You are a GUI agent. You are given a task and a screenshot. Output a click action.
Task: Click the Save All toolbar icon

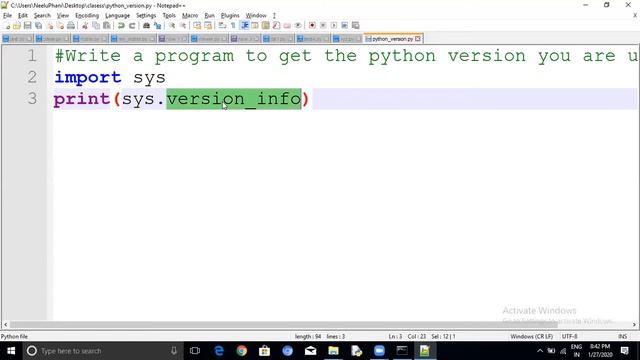(38, 25)
